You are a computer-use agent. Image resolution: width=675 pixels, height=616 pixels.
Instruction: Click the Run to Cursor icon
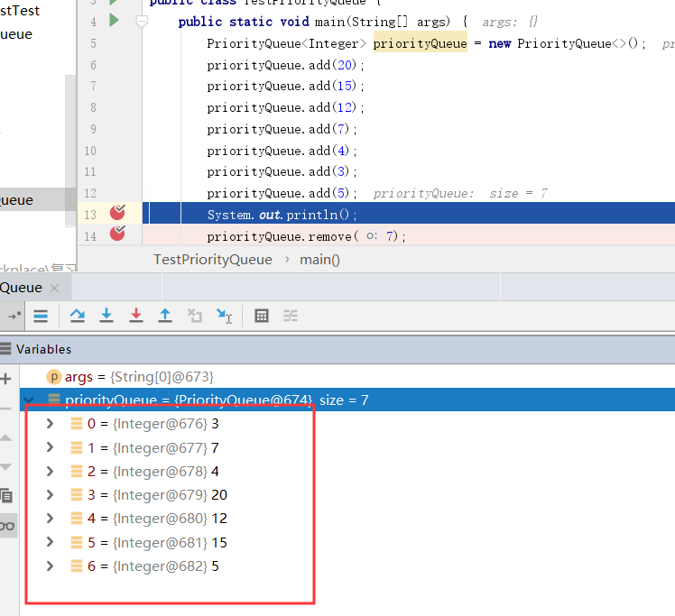pyautogui.click(x=224, y=317)
